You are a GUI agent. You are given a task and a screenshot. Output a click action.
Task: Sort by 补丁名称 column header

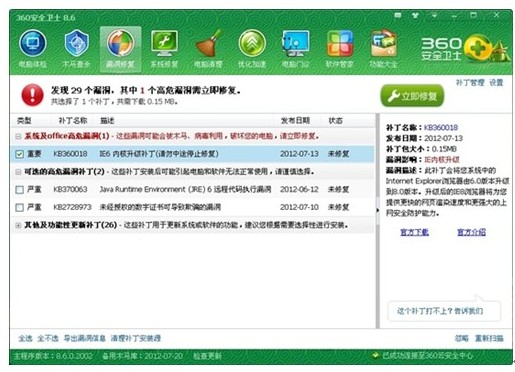[x=73, y=121]
